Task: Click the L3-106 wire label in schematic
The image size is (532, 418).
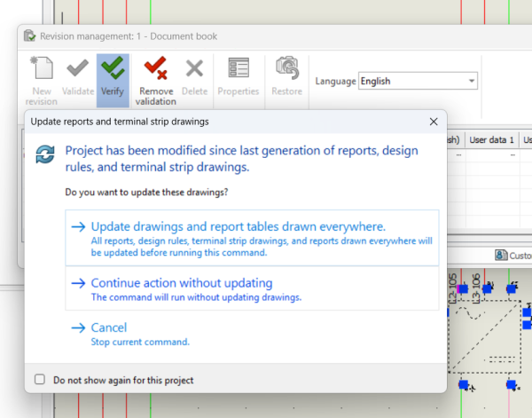Action: pos(476,288)
